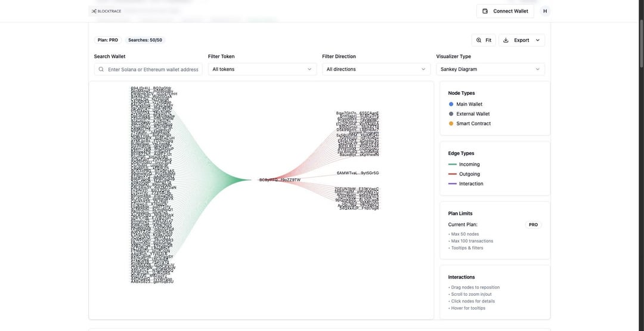This screenshot has height=331, width=644.
Task: Click the orange Smart Contract legend dot
Action: tap(451, 123)
